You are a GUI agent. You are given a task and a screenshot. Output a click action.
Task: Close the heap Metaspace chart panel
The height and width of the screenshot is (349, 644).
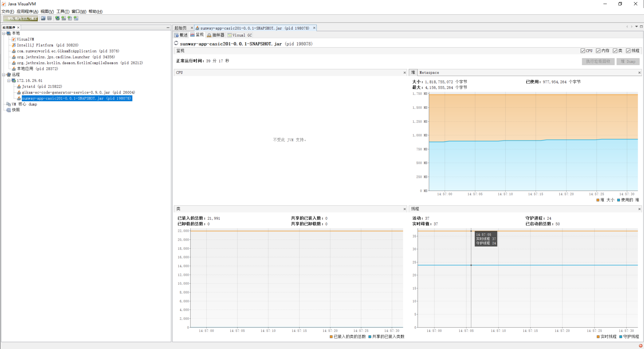639,72
